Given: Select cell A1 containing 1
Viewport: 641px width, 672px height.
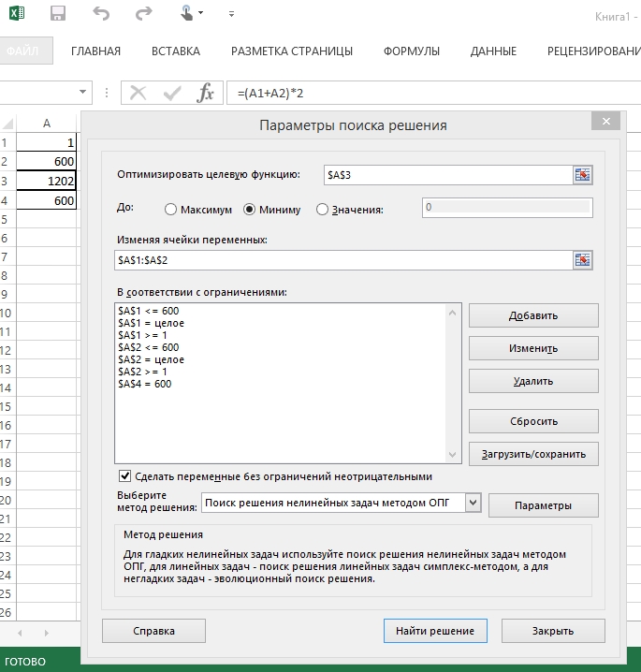Looking at the screenshot, I should point(46,142).
